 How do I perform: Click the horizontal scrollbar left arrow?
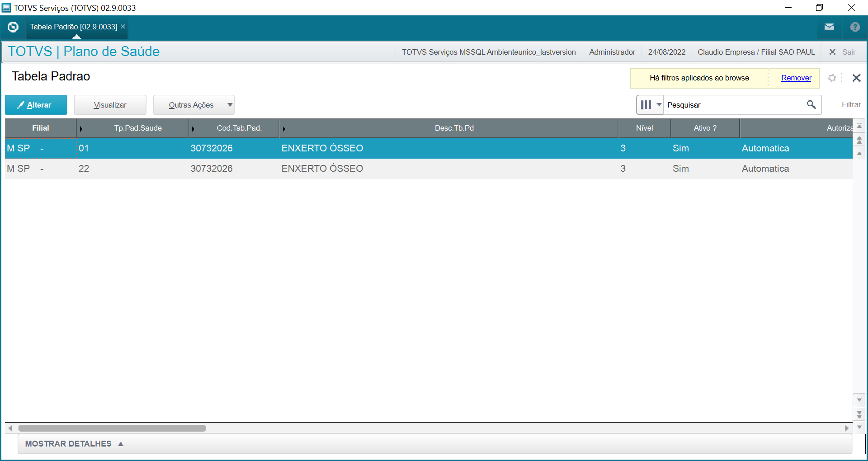(10, 428)
